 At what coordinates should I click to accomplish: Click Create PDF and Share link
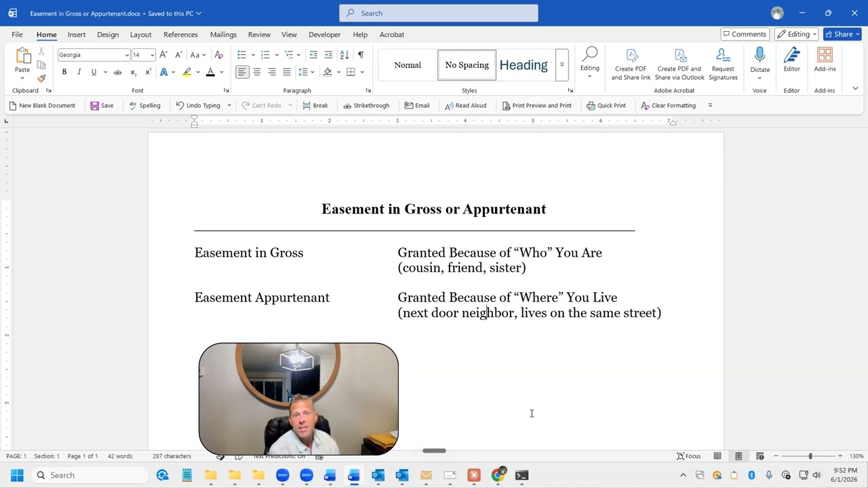[631, 64]
